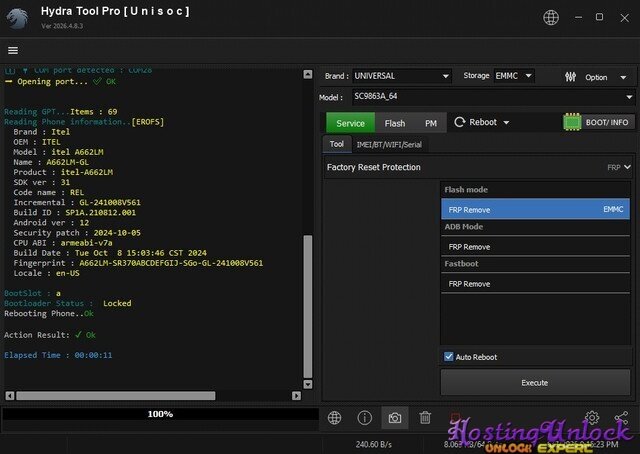Open the IMEI/BT/WIFI/Serial tab
This screenshot has width=640, height=454.
click(x=389, y=145)
